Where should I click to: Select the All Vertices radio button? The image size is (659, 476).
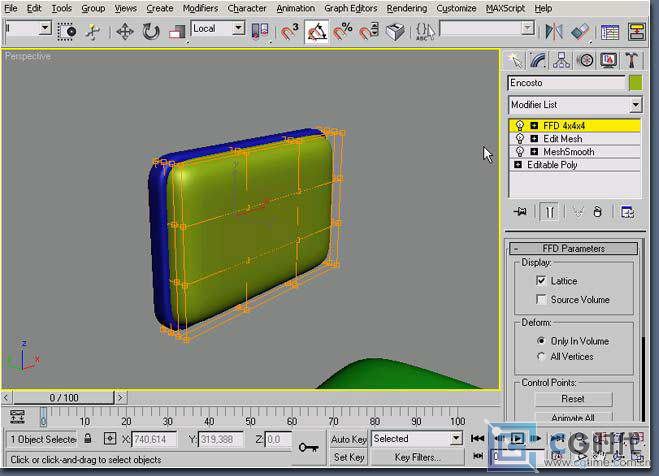click(541, 356)
